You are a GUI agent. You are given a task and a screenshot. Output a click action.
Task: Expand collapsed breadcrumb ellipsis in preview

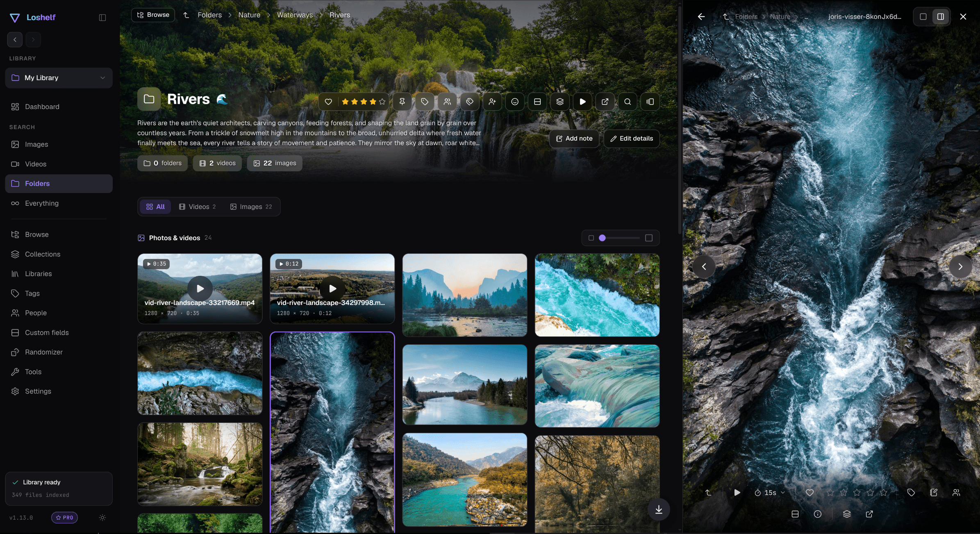806,17
